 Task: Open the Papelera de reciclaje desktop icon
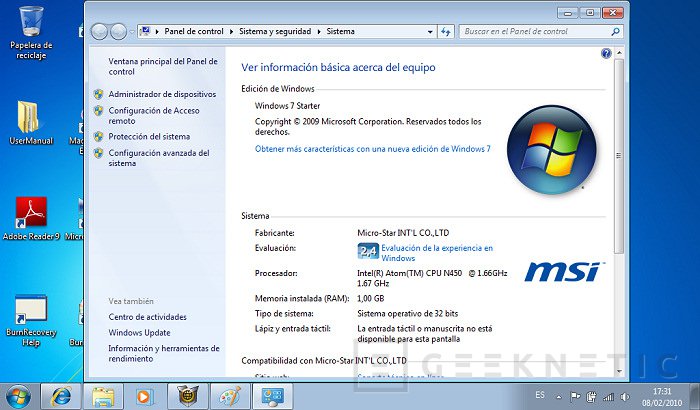point(31,33)
